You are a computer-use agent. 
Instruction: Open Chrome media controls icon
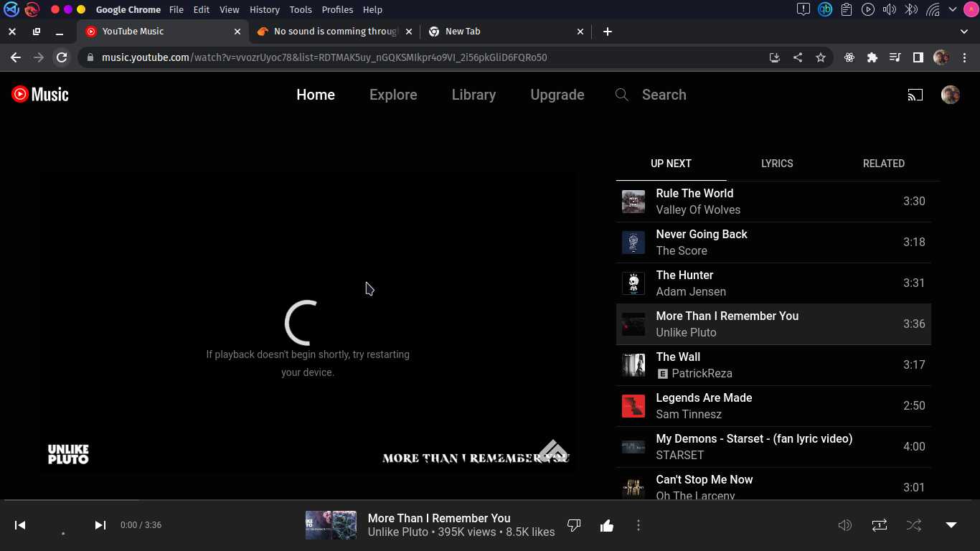pos(895,57)
